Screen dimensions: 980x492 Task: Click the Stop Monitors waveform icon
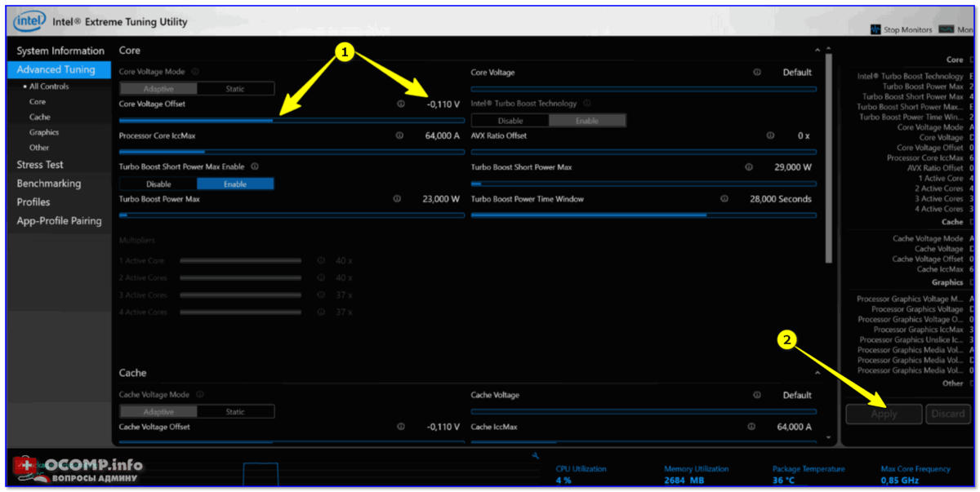coord(876,29)
